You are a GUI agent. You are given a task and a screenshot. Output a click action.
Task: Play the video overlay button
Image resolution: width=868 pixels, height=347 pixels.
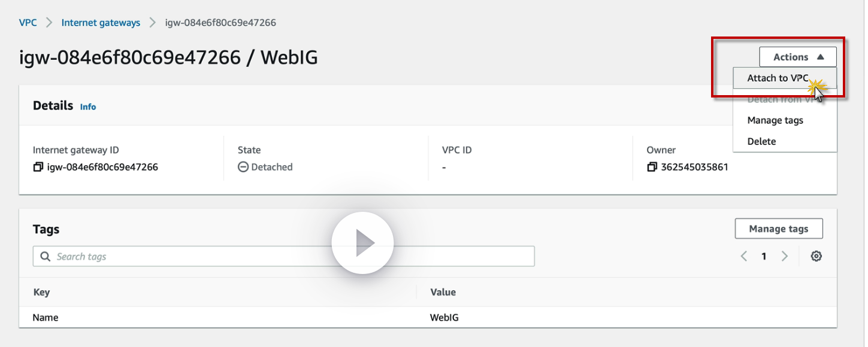[362, 243]
